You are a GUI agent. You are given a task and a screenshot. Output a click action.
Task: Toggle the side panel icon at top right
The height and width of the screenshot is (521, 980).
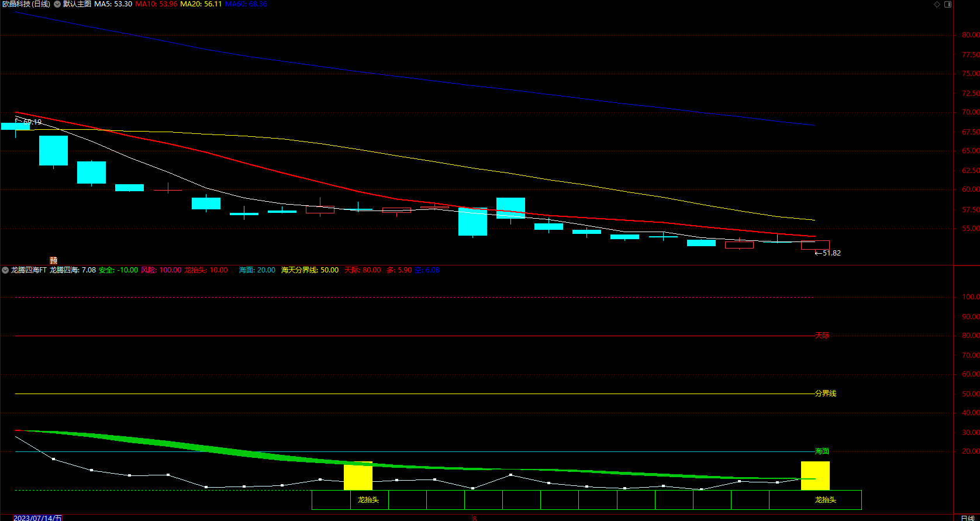948,4
